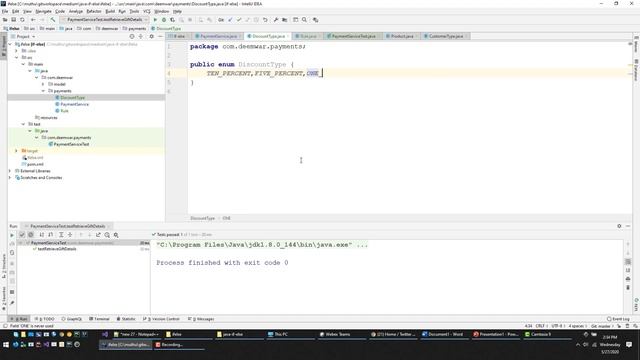Screen dimensions: 640x360
Task: Expand the model package node
Action: point(43,84)
